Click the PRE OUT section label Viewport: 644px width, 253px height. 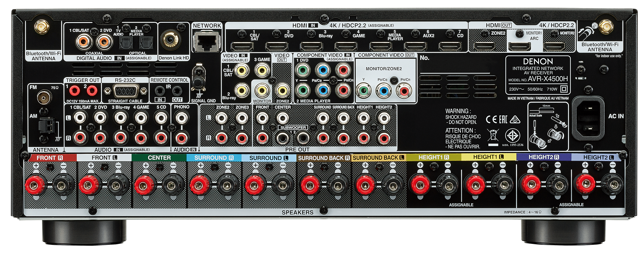coord(297,150)
